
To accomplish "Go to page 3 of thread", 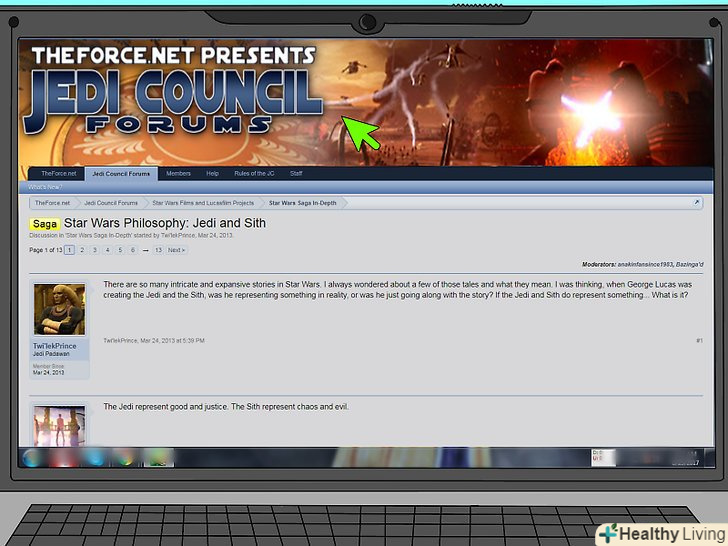I will coord(95,250).
